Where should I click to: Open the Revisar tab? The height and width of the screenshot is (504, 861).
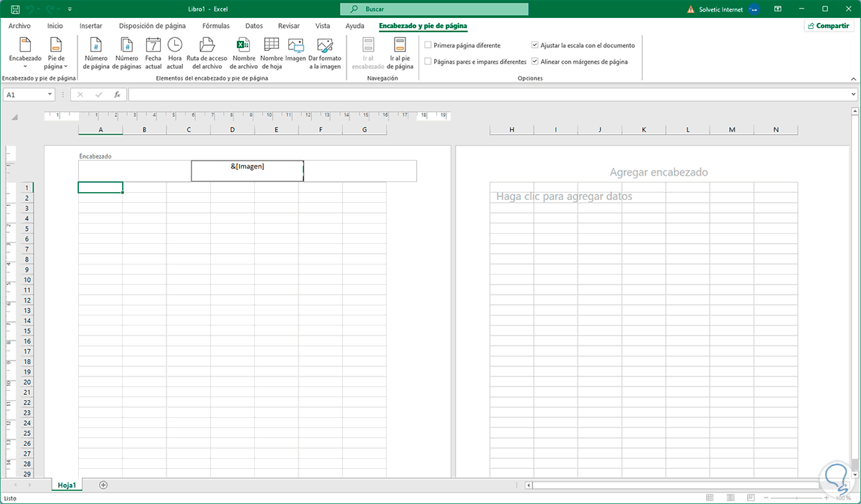(288, 26)
